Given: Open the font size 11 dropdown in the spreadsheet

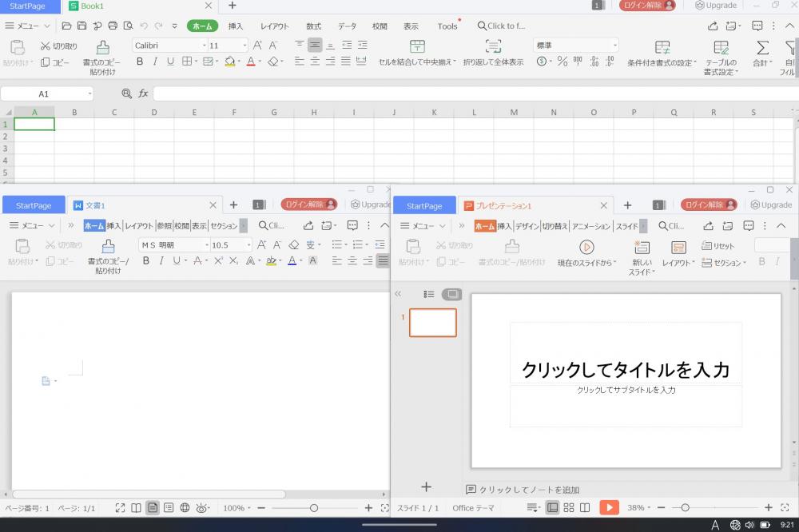Looking at the screenshot, I should coord(244,46).
